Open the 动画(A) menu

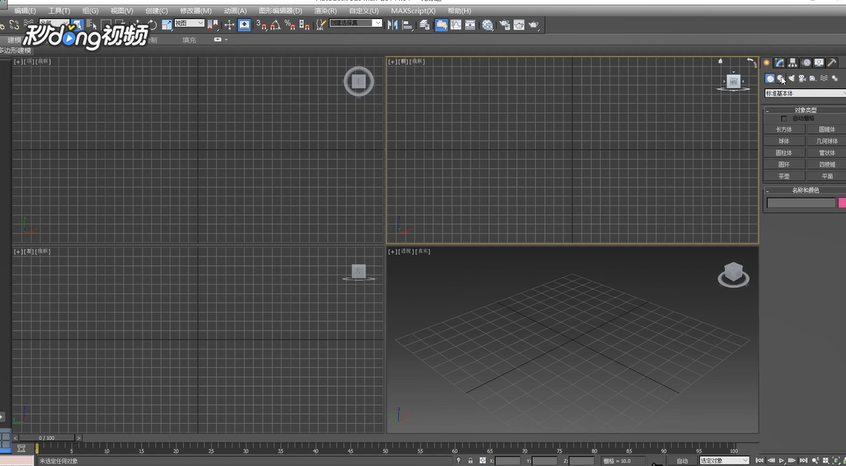235,11
